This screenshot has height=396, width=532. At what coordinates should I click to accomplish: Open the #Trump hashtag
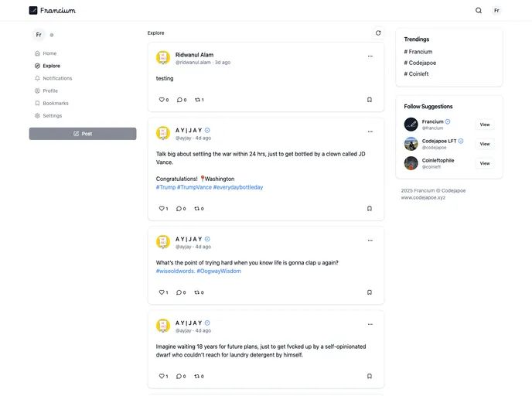point(166,187)
